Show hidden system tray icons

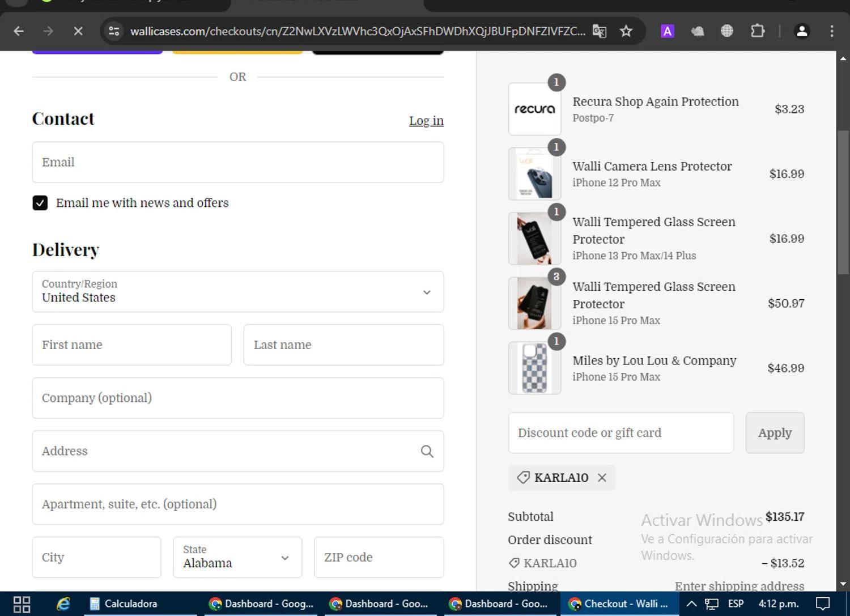pos(691,604)
